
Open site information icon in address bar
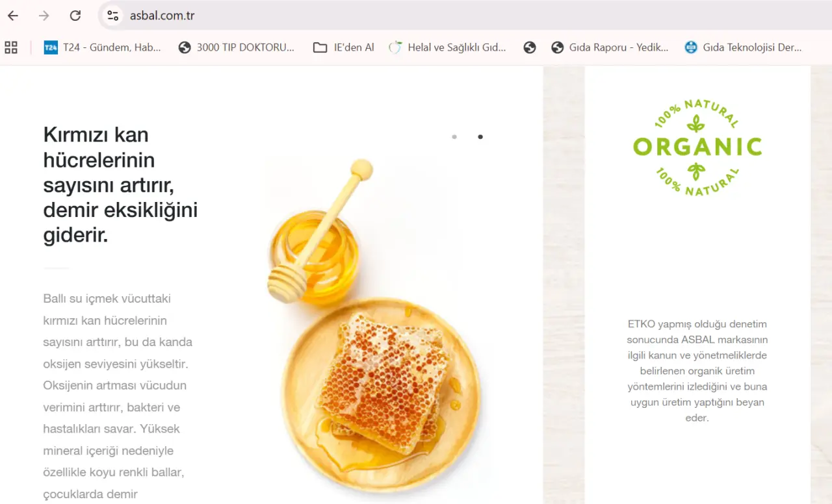[112, 16]
